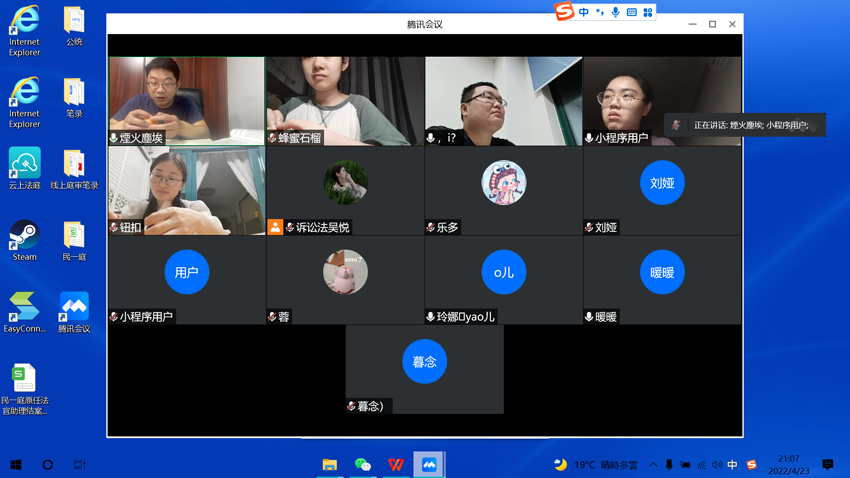Open the Windows Start menu

tap(16, 465)
